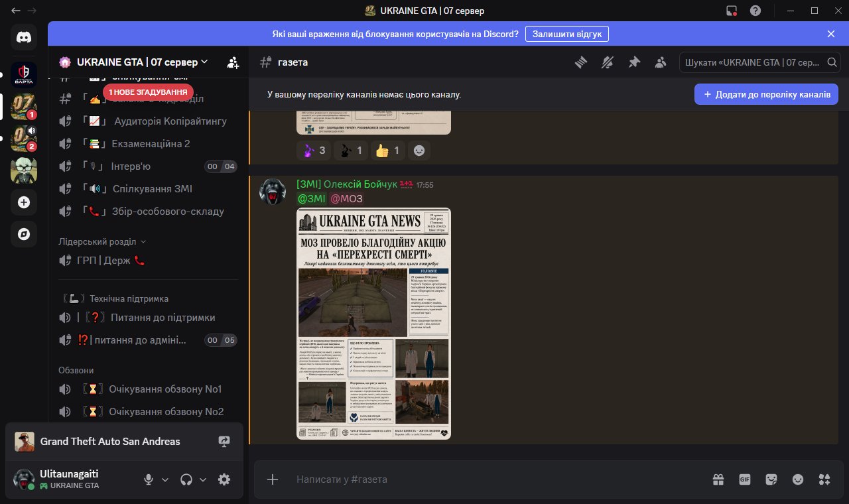Show pinned messages pin icon
Viewport: 849px width, 504px height.
634,62
